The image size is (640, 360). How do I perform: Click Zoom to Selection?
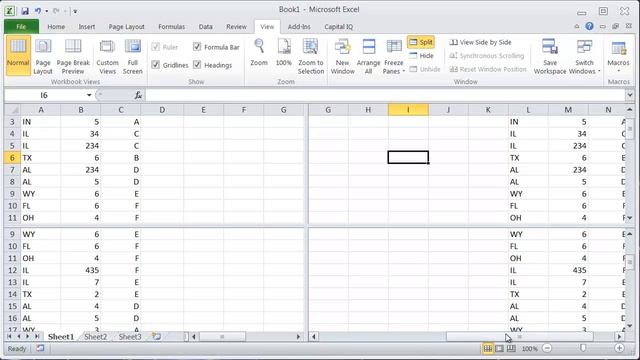311,56
